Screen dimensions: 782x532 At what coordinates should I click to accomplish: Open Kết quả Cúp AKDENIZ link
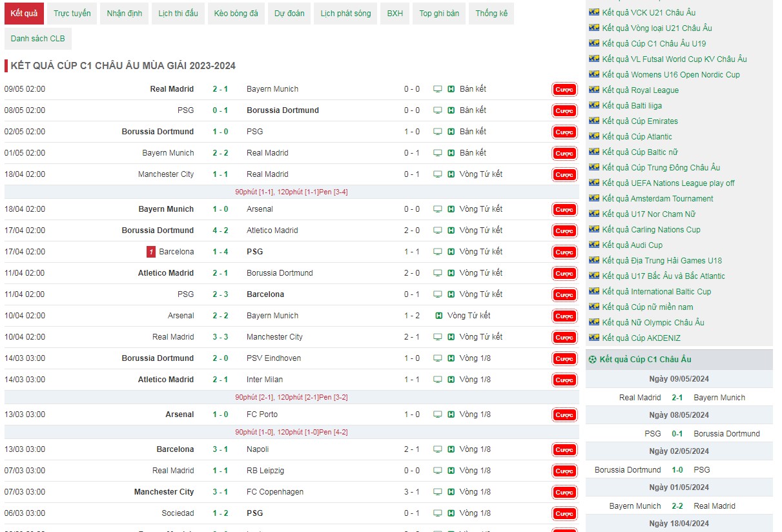[x=641, y=338]
